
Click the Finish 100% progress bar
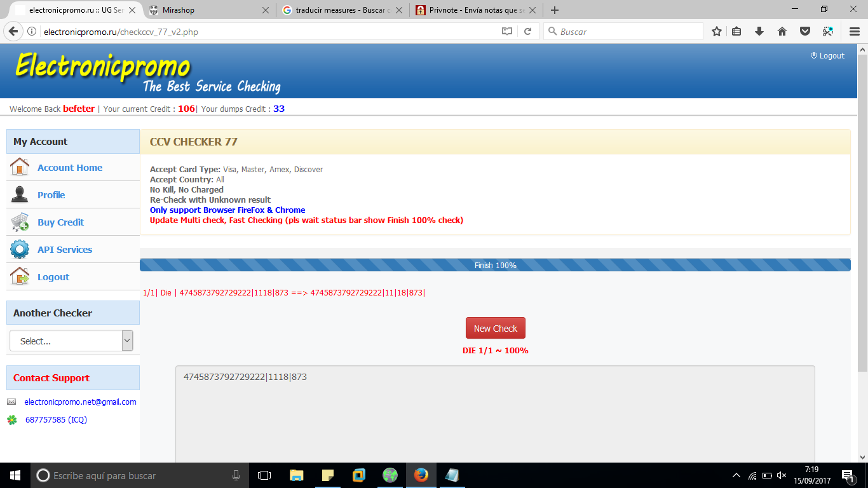[x=495, y=265]
